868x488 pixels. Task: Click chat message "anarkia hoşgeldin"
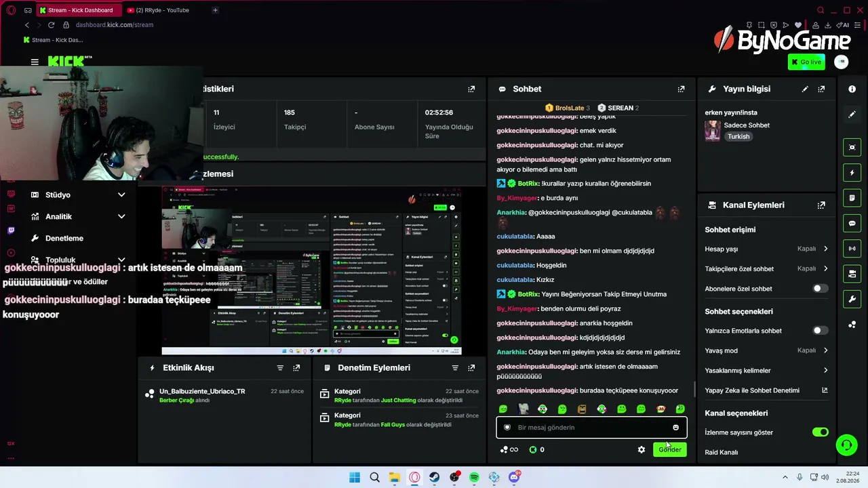tap(606, 323)
